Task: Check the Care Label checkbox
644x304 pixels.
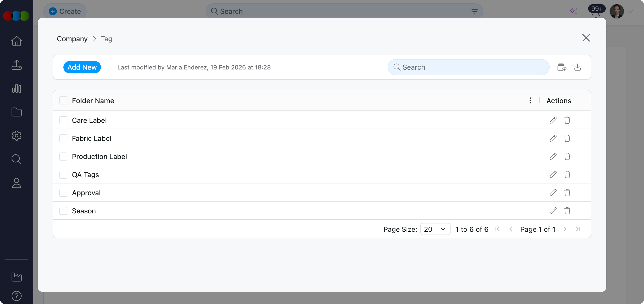Action: click(63, 120)
